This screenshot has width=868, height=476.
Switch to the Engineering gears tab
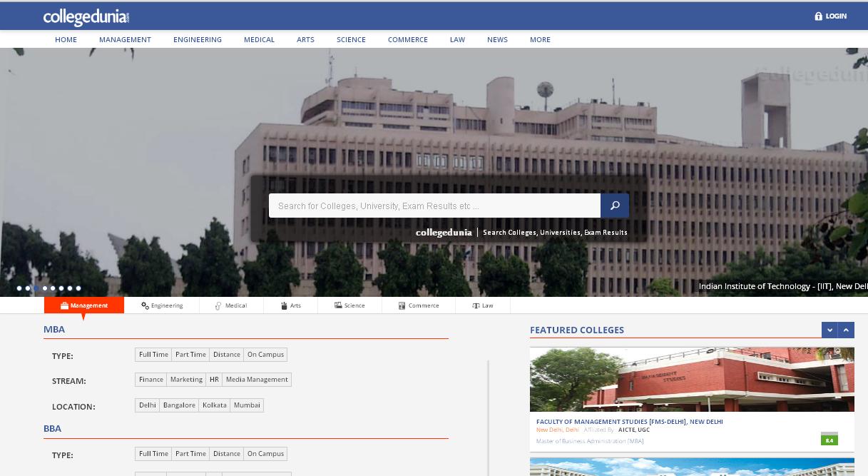162,305
